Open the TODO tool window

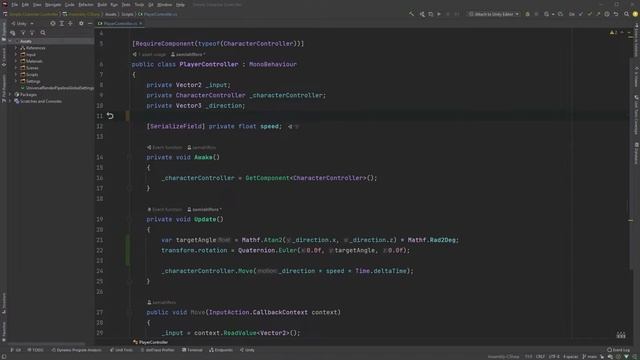[36, 350]
